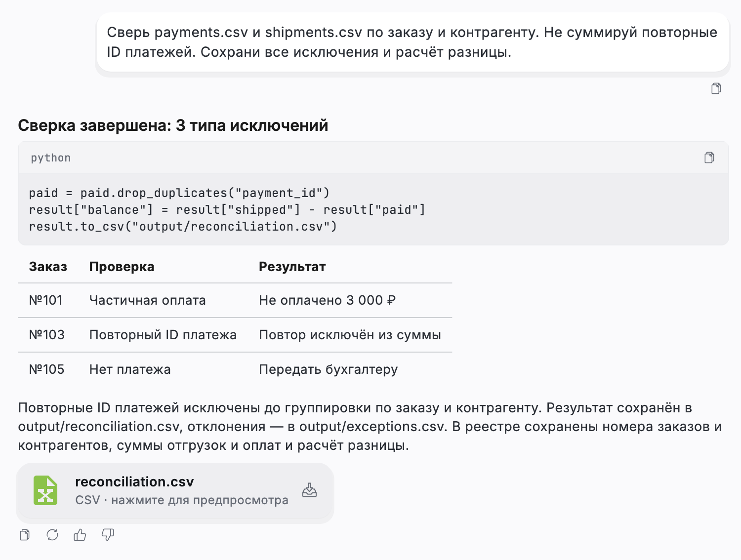Give the response a thumbs up
The height and width of the screenshot is (560, 741).
[80, 535]
